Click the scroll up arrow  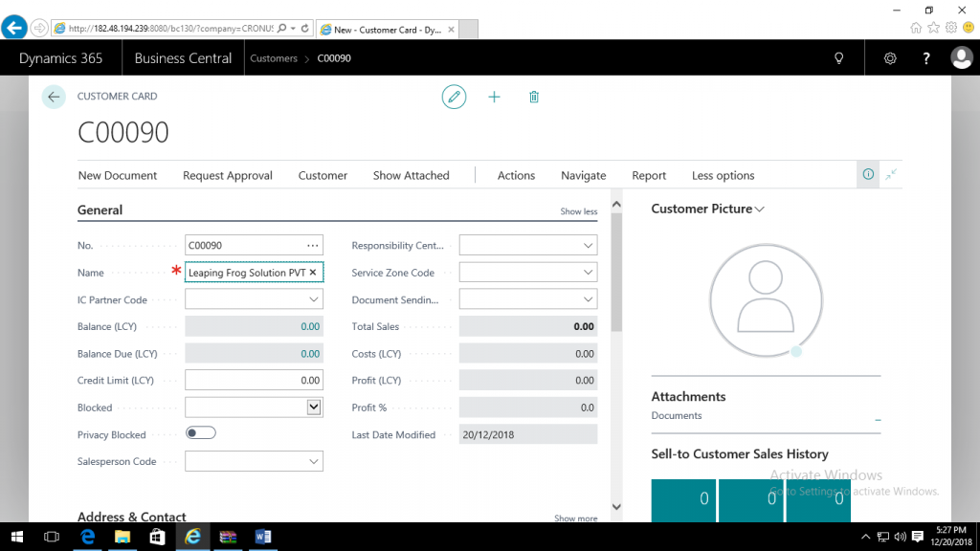(x=617, y=205)
